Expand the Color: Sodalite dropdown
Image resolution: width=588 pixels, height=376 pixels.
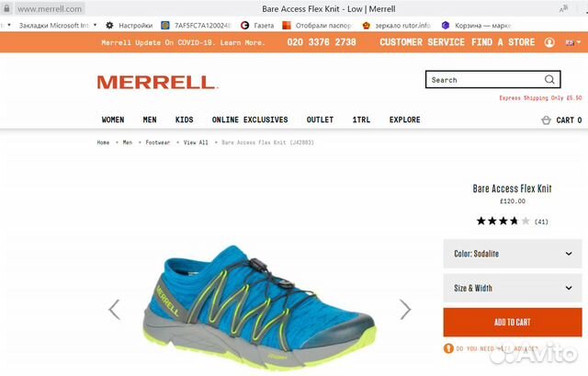coord(513,254)
